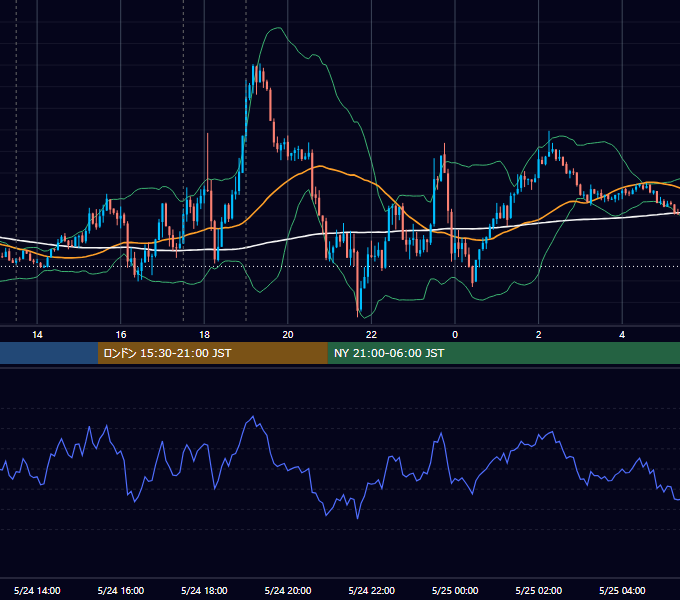Click the 5/25 04:00 label on oscillator axis
The height and width of the screenshot is (600, 680).
(622, 590)
